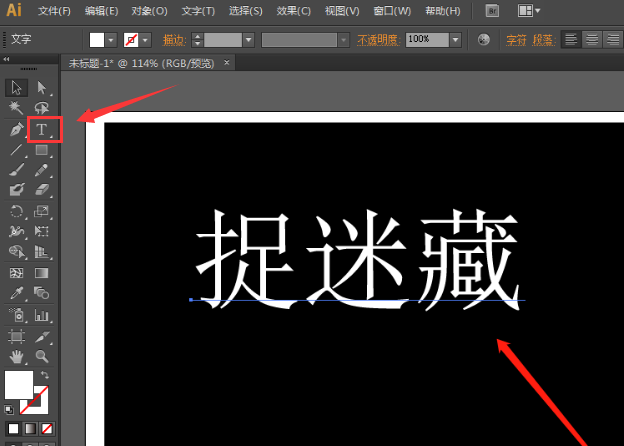Open the 选择(S) menu

coord(246,11)
